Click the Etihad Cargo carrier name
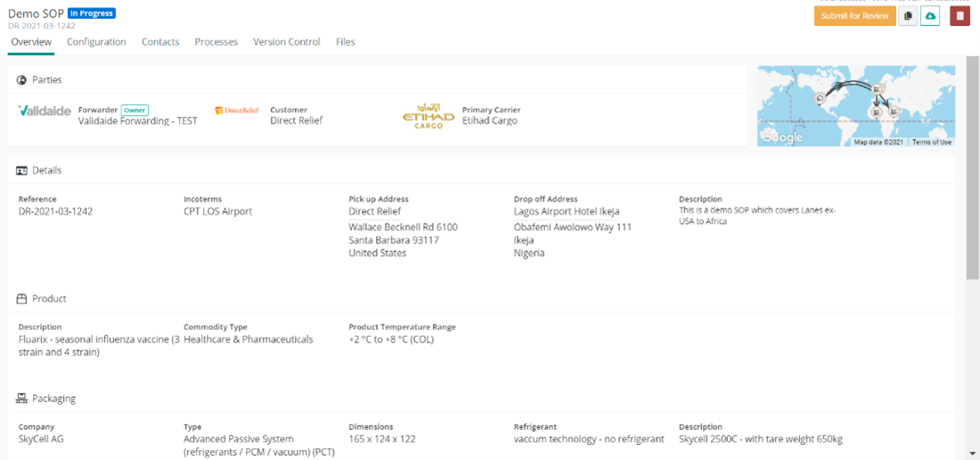980x460 pixels. [489, 120]
